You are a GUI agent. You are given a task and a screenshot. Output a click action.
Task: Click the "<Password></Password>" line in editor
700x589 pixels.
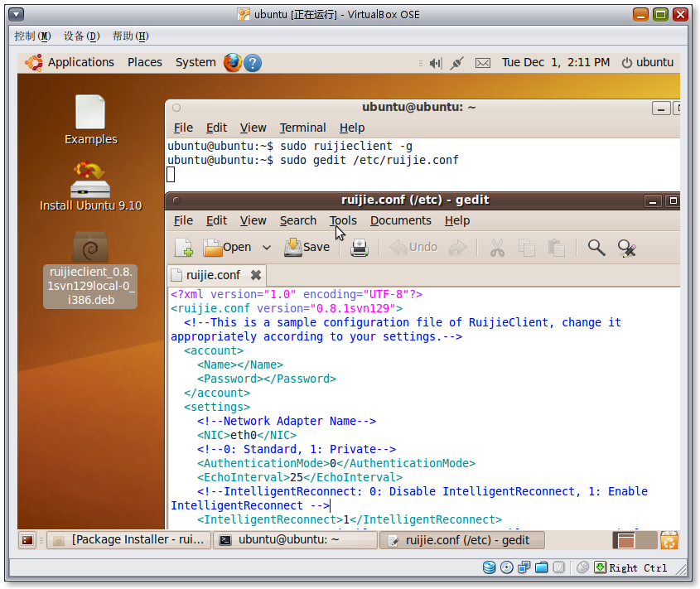[x=267, y=379]
